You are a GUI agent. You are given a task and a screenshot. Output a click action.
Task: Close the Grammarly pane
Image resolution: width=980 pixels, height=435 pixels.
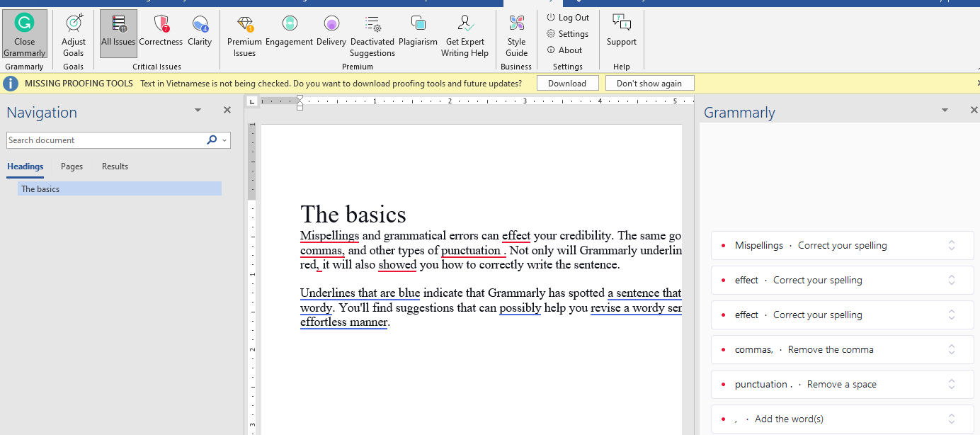coord(974,111)
